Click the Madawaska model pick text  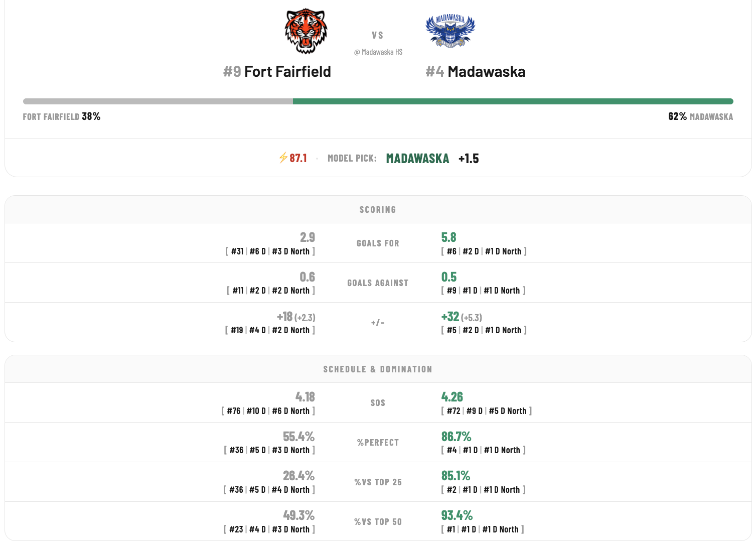tap(417, 159)
